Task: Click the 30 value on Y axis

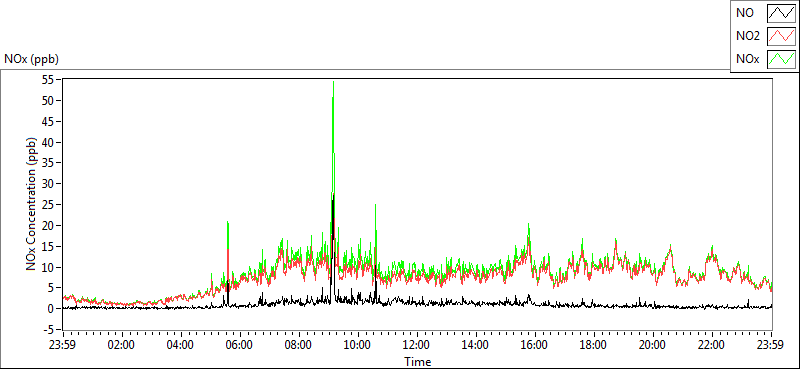Action: (48, 184)
